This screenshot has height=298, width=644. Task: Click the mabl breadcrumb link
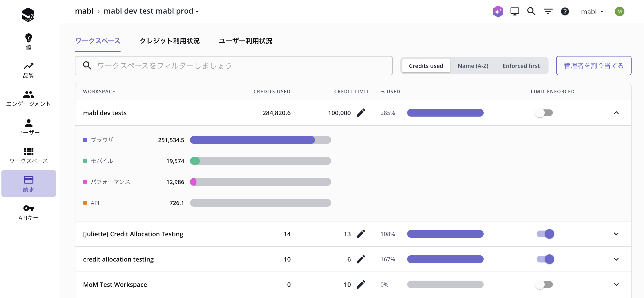tap(84, 11)
